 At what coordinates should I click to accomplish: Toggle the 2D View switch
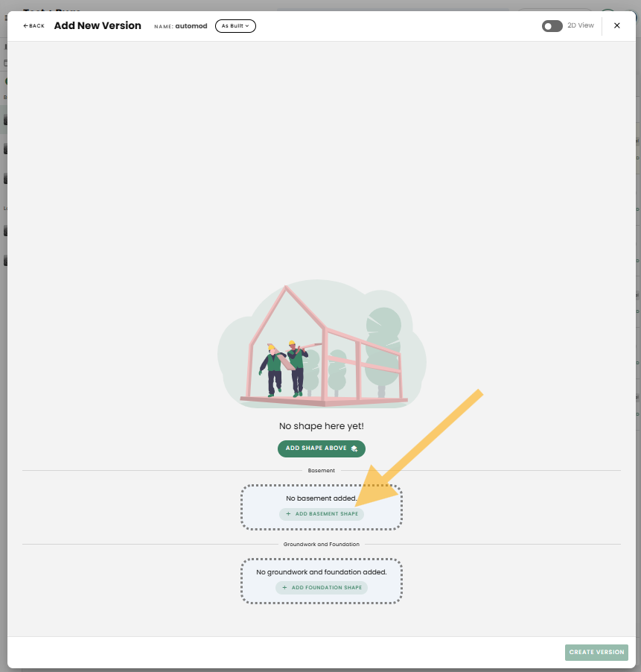point(552,26)
